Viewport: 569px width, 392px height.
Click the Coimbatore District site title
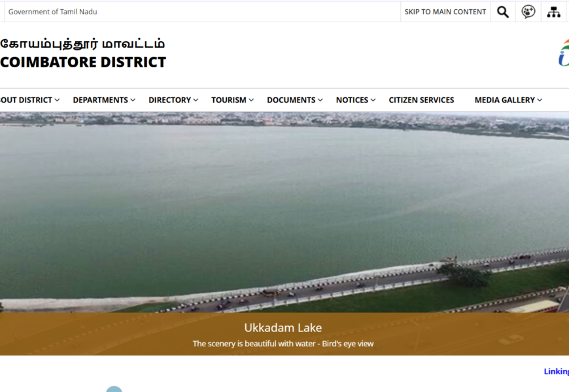pyautogui.click(x=83, y=62)
